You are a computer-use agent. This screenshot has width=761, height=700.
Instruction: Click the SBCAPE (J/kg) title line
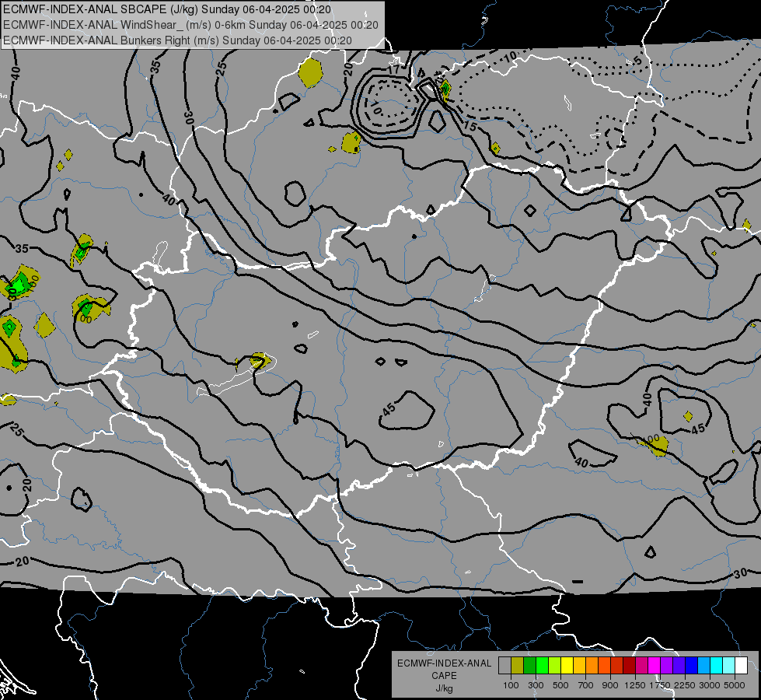167,9
